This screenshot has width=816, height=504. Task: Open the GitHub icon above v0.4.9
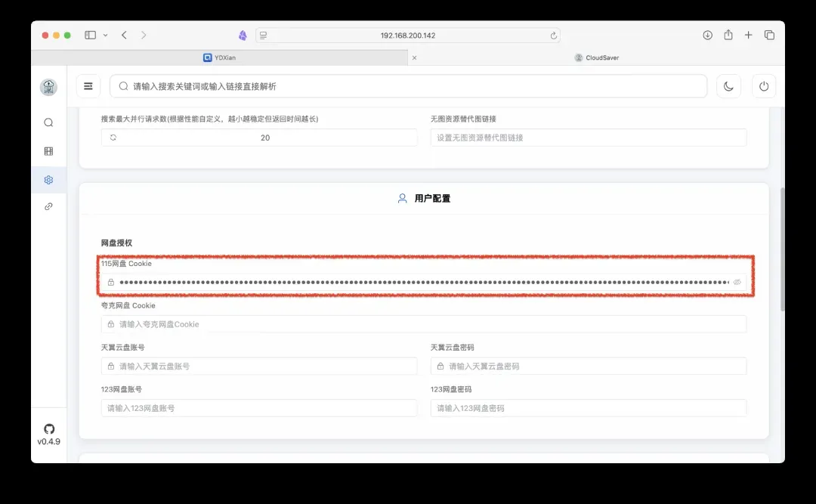point(49,428)
